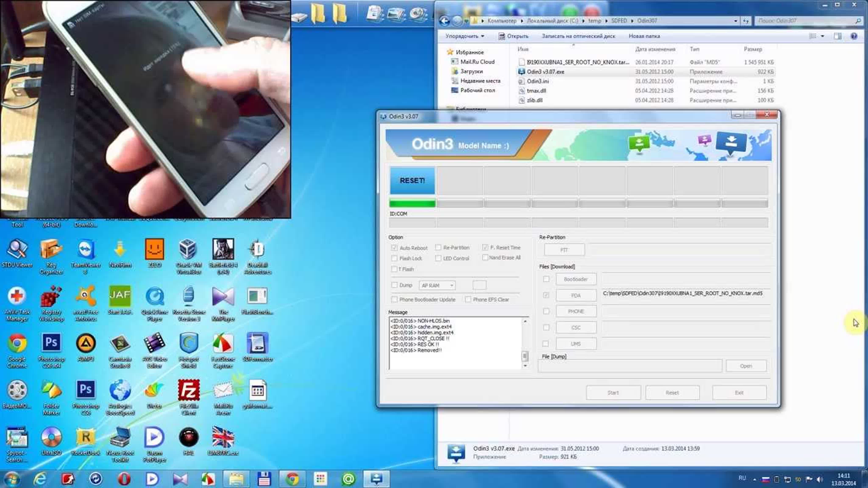This screenshot has width=868, height=488.
Task: Launch FileZilla Client desktop shortcut
Action: pyautogui.click(x=189, y=397)
